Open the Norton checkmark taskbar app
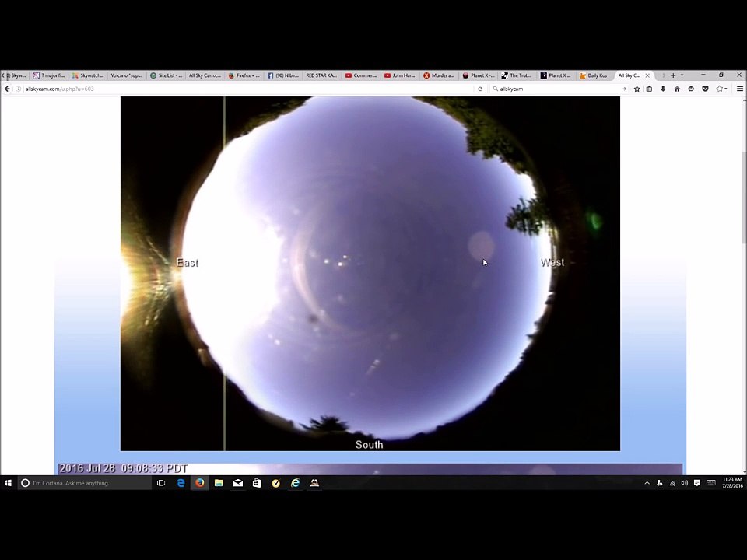Image resolution: width=747 pixels, height=560 pixels. [x=275, y=483]
